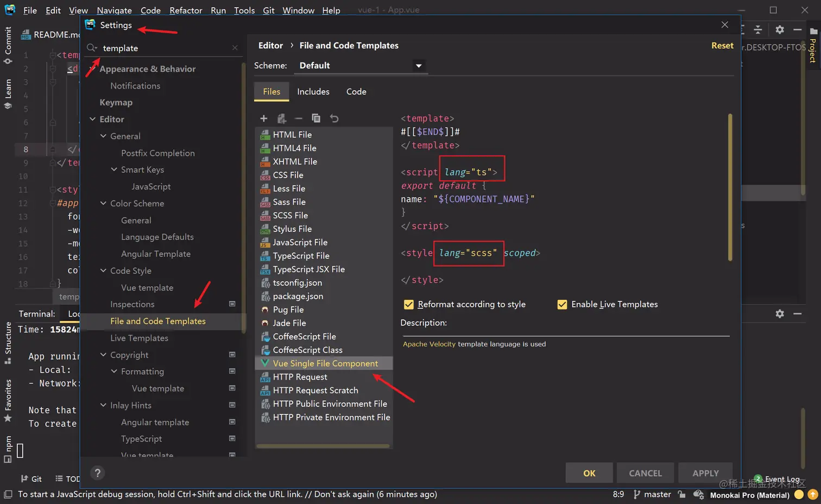Viewport: 821px width, 504px height.
Task: Click Editor in the settings breadcrumb
Action: [x=270, y=46]
